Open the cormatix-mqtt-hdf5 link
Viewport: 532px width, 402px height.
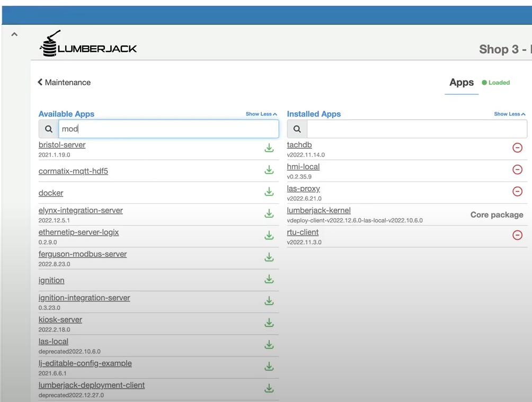pyautogui.click(x=73, y=171)
